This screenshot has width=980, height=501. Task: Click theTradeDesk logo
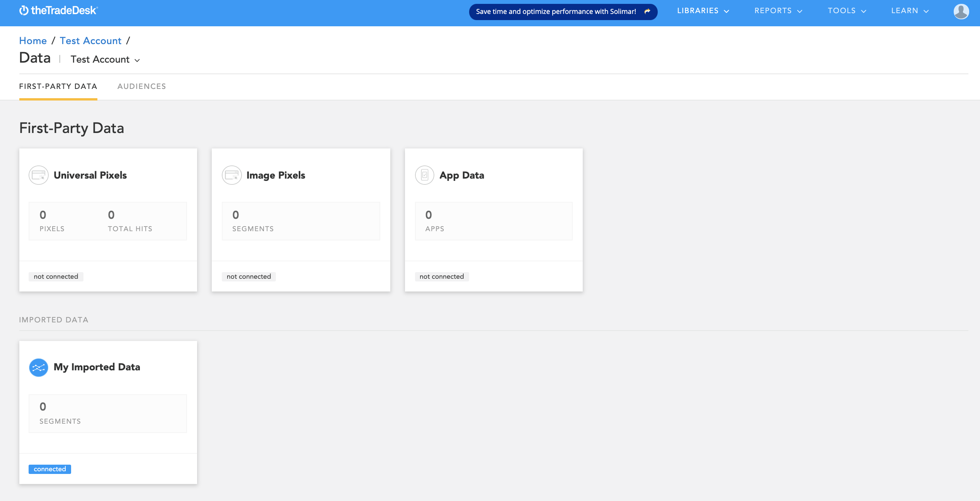click(59, 10)
